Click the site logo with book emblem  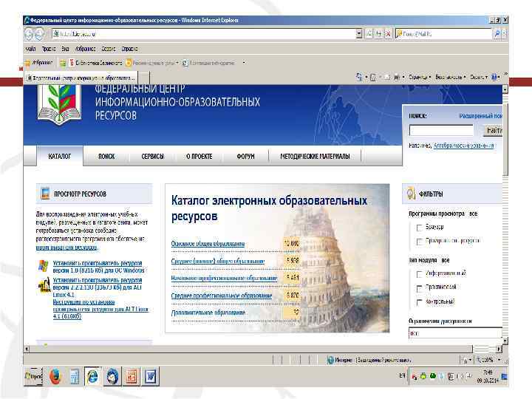[59, 104]
